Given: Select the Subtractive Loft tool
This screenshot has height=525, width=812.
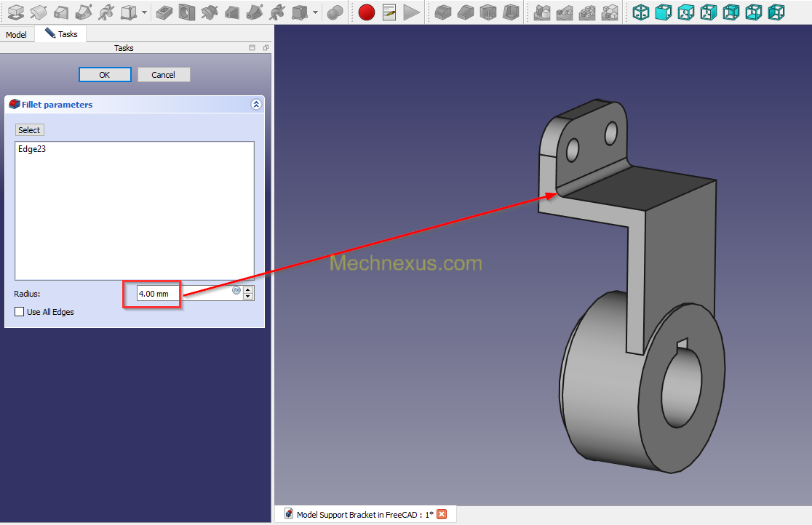Looking at the screenshot, I should coord(232,12).
